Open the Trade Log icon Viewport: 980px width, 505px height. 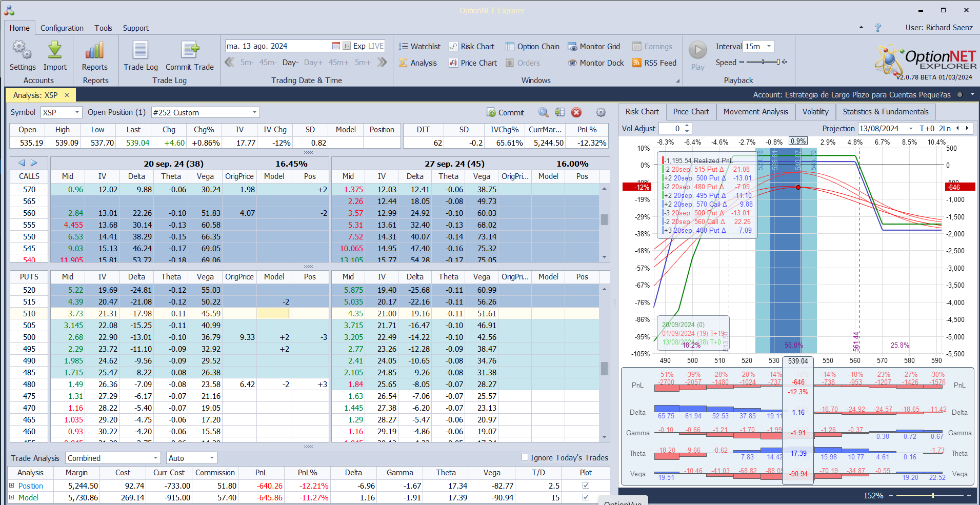[141, 50]
